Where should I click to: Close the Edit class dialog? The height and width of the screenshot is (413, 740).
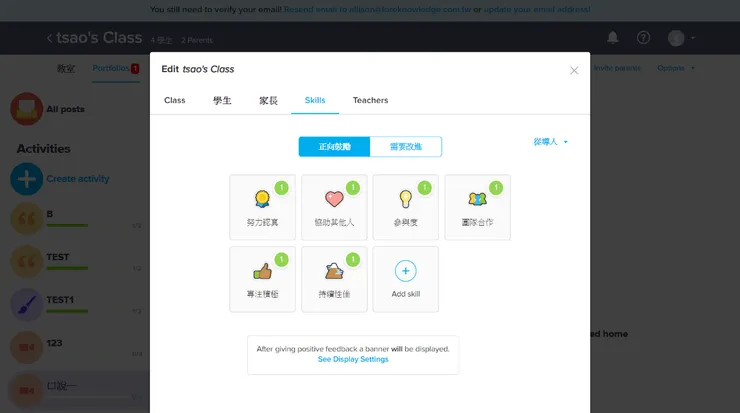[x=574, y=70]
